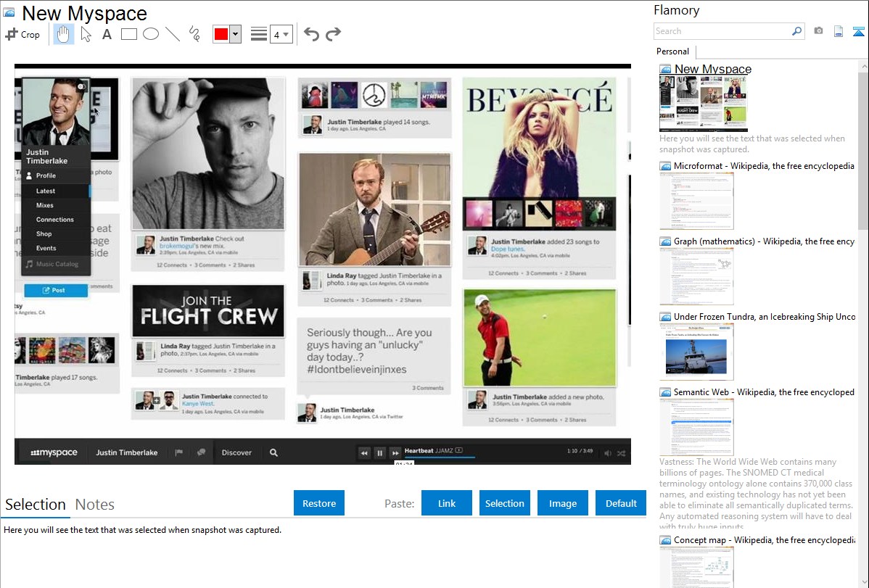Select Mixes in Myspace sidebar menu
Viewport: 869px width, 588px height.
click(x=44, y=205)
